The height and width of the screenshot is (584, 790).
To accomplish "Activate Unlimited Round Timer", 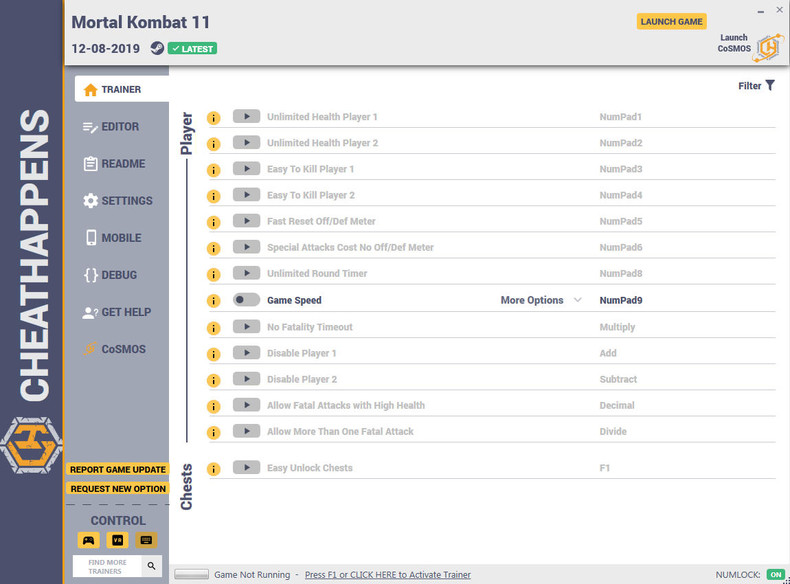I will [246, 273].
